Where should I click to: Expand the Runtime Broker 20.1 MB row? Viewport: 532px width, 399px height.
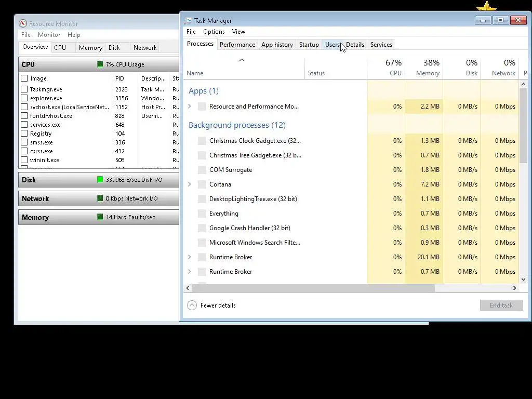point(190,257)
